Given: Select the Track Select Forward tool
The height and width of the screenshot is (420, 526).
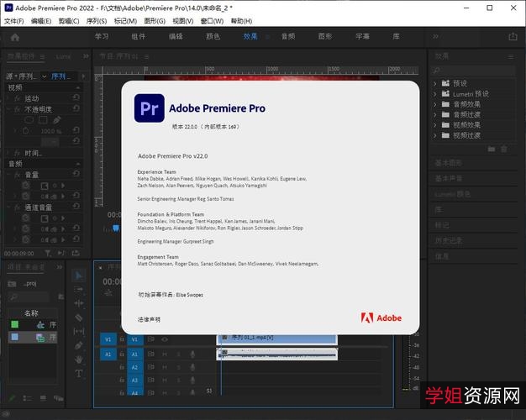Looking at the screenshot, I should 79,289.
